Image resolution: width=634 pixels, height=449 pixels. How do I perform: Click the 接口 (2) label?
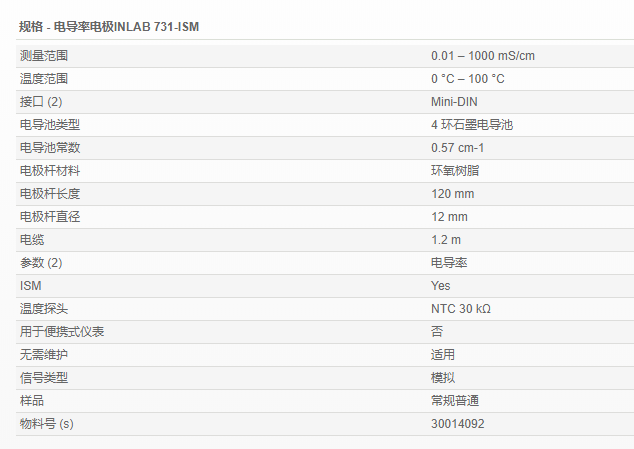point(41,102)
